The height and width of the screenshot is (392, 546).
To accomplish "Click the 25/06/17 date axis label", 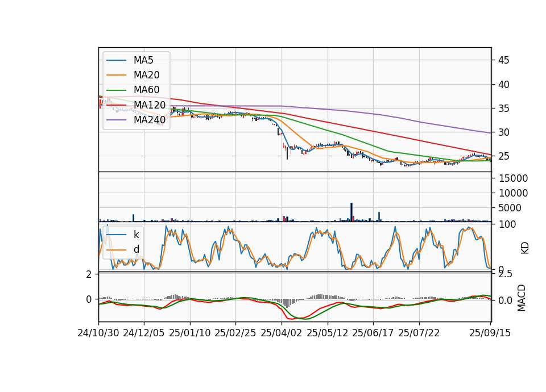I will (373, 333).
